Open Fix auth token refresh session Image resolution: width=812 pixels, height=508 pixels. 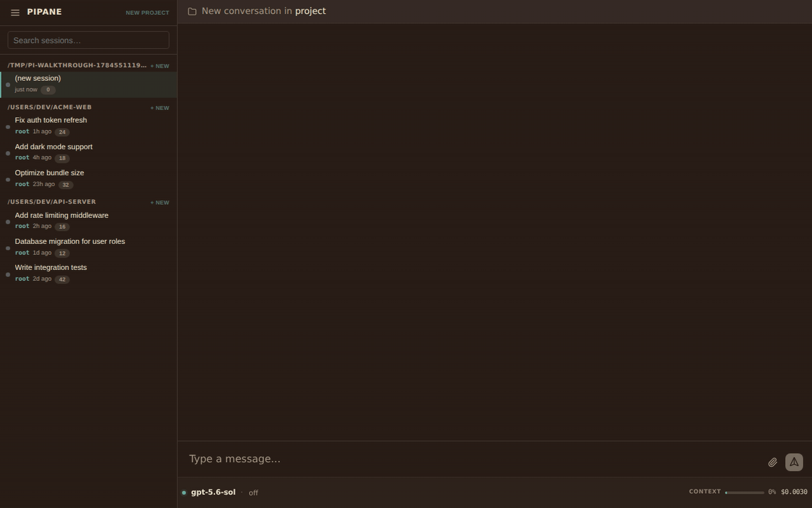(x=89, y=126)
